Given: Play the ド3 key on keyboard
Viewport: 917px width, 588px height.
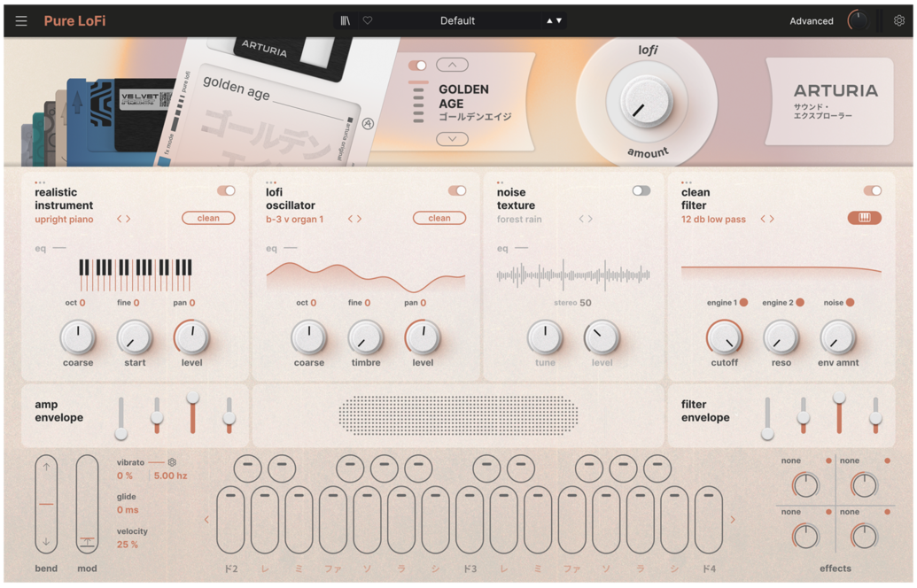Looking at the screenshot, I should click(x=469, y=520).
